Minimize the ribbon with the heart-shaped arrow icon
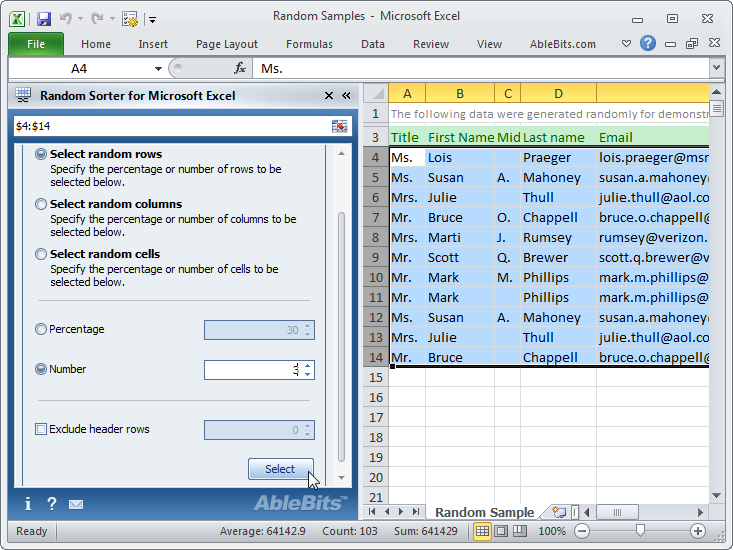 626,43
